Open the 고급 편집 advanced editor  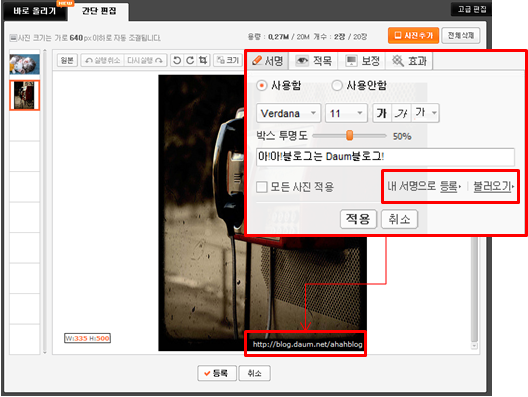click(x=471, y=9)
